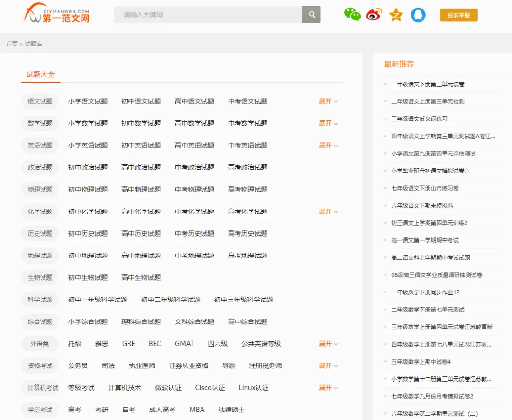Screen dimensions: 512x420
Task: Open the 政治试题 category pill
Action: tap(40, 167)
